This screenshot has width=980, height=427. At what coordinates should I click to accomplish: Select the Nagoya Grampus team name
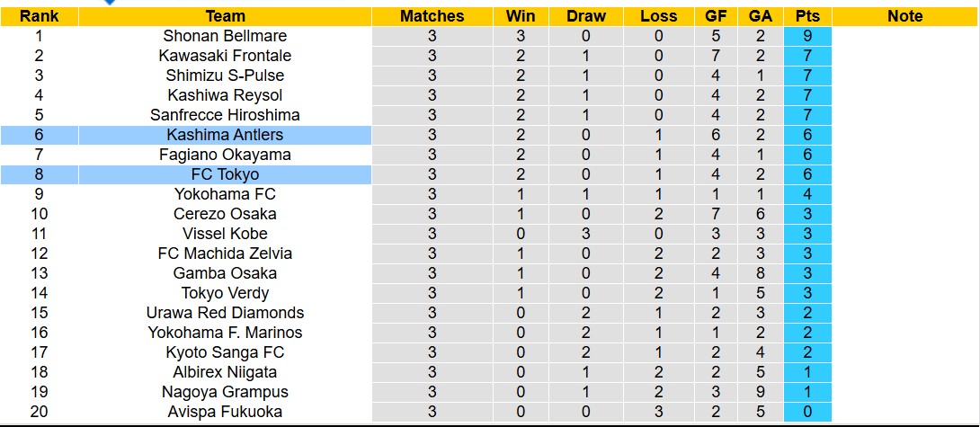tap(225, 392)
